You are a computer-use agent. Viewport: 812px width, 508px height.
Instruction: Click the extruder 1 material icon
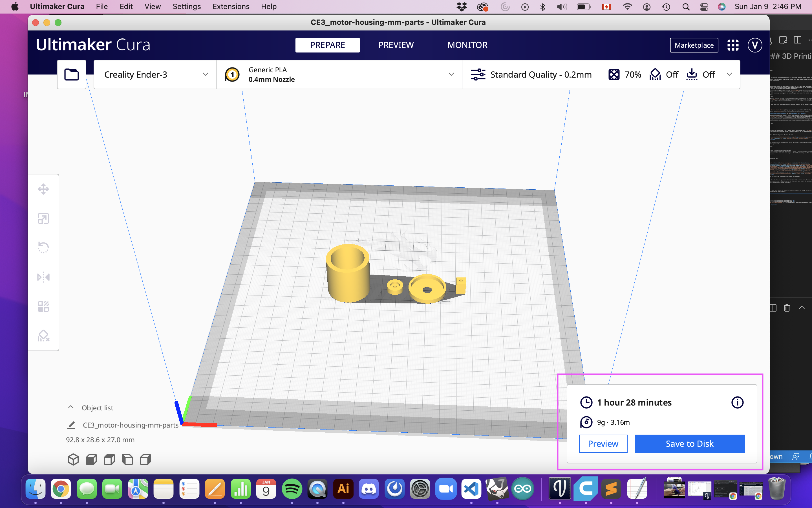click(x=232, y=75)
